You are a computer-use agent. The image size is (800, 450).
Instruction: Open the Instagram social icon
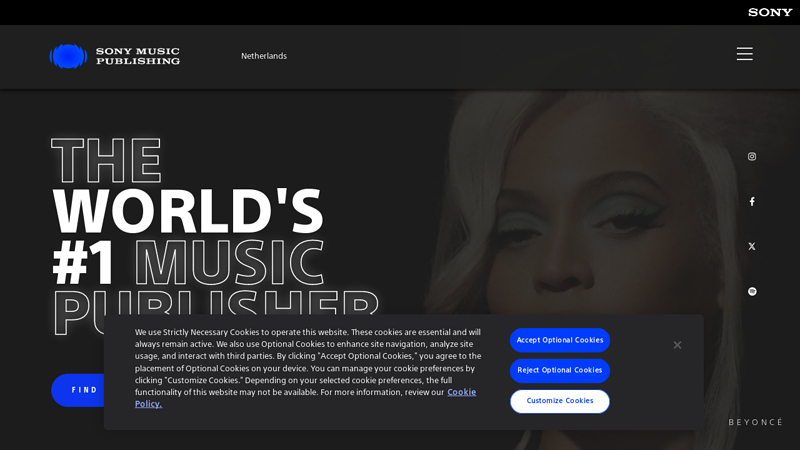pos(752,157)
